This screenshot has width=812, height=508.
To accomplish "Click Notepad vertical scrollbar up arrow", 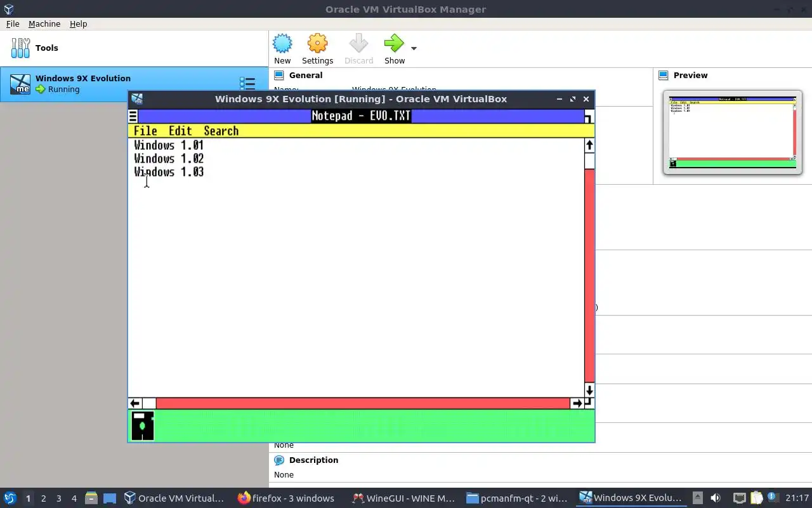I will (x=589, y=145).
